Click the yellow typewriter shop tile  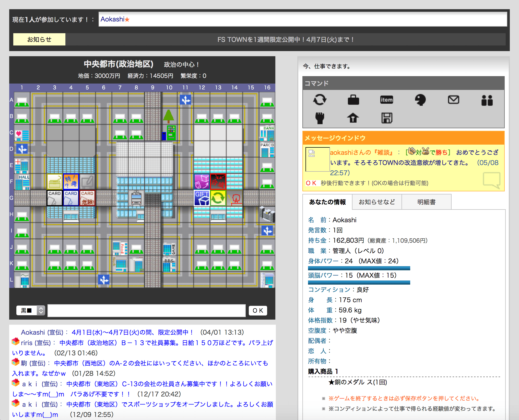click(x=55, y=182)
